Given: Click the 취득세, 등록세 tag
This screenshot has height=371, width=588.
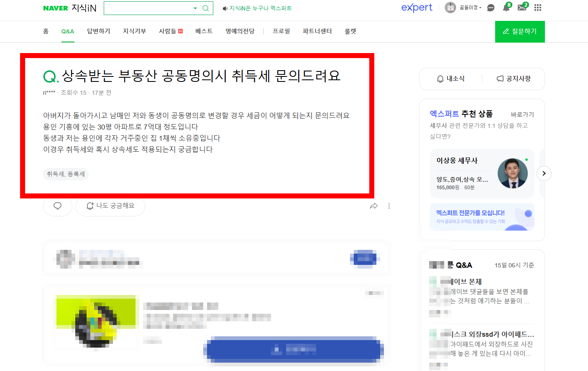Looking at the screenshot, I should [66, 174].
